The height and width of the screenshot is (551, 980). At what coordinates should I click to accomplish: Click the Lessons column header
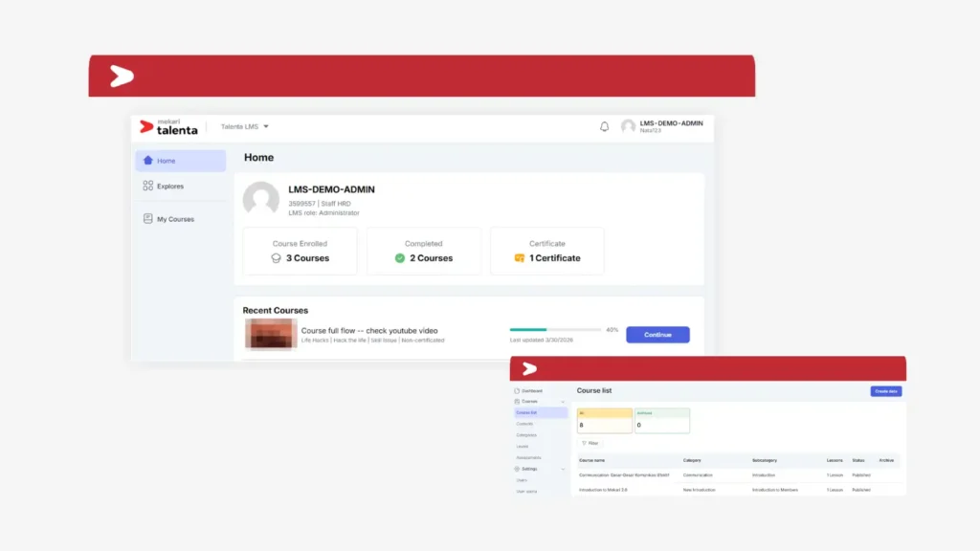click(835, 460)
